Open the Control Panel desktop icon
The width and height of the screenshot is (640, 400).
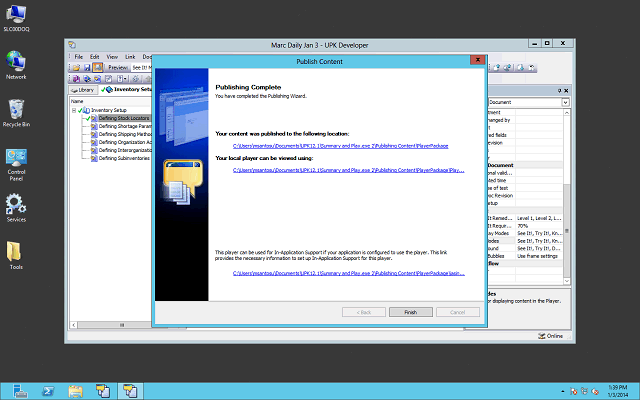click(x=16, y=164)
